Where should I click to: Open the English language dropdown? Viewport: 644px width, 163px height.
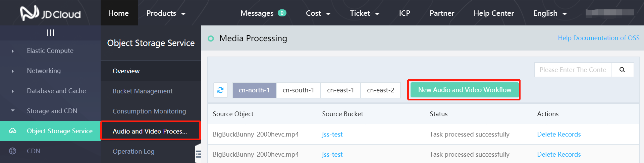pyautogui.click(x=550, y=13)
